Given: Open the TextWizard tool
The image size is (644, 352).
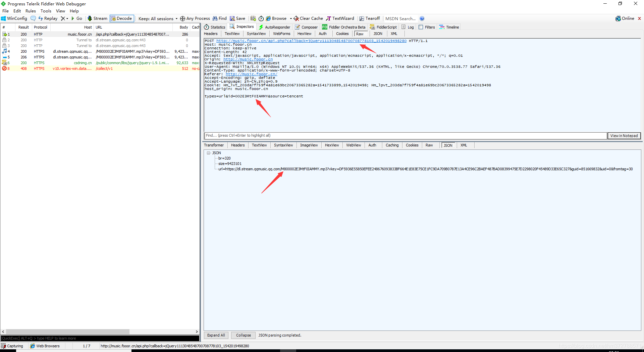Looking at the screenshot, I should pyautogui.click(x=340, y=18).
